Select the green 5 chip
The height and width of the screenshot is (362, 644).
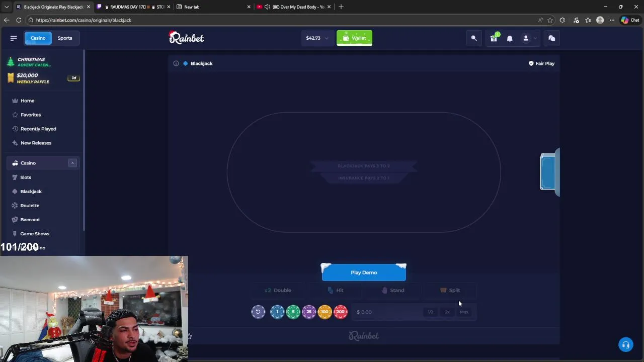(293, 312)
